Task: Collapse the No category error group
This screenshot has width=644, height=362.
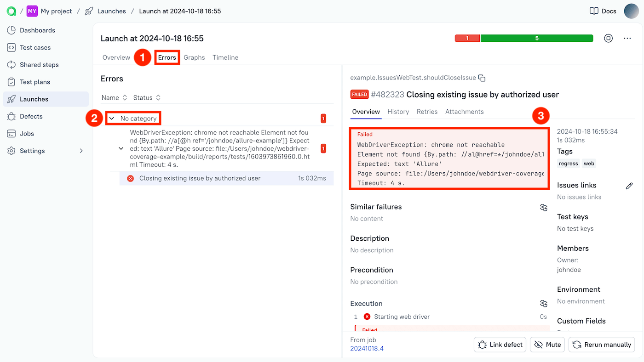Action: point(111,118)
